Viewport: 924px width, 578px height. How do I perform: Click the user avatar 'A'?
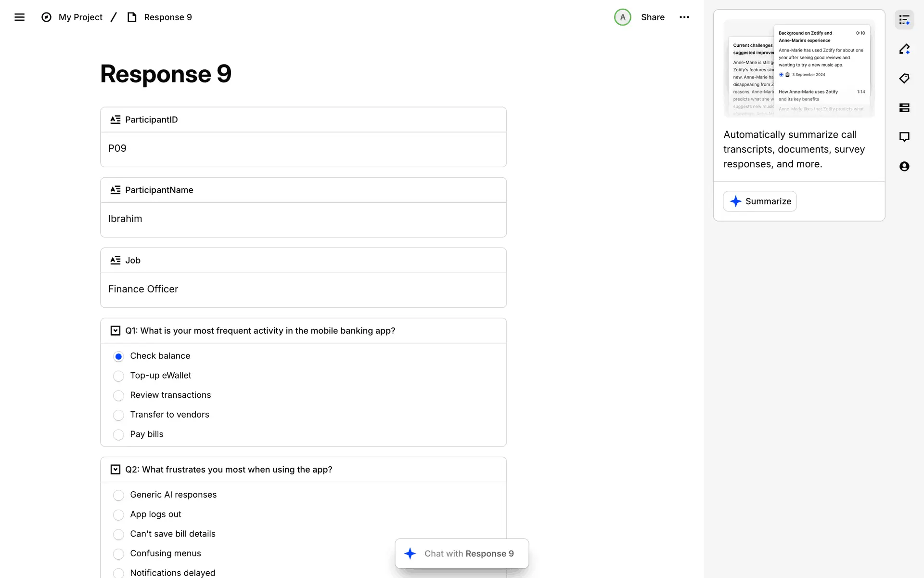point(622,17)
